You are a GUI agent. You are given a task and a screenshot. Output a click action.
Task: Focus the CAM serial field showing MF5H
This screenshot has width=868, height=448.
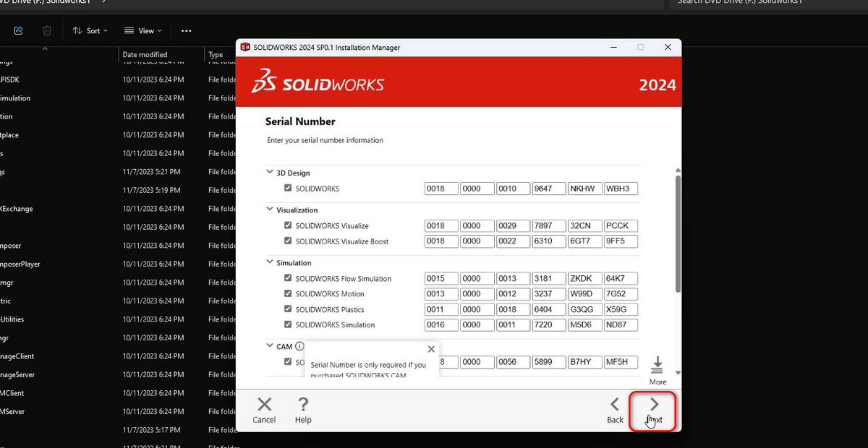[621, 362]
